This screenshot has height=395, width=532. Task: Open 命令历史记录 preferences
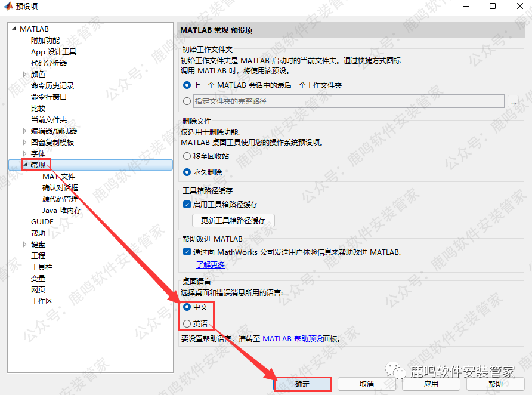[x=52, y=85]
